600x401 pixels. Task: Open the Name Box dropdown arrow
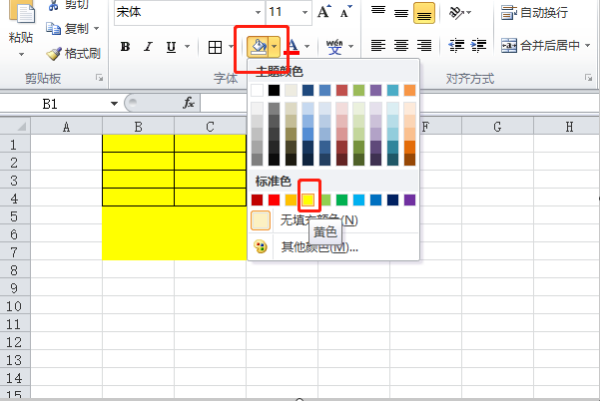click(x=114, y=104)
